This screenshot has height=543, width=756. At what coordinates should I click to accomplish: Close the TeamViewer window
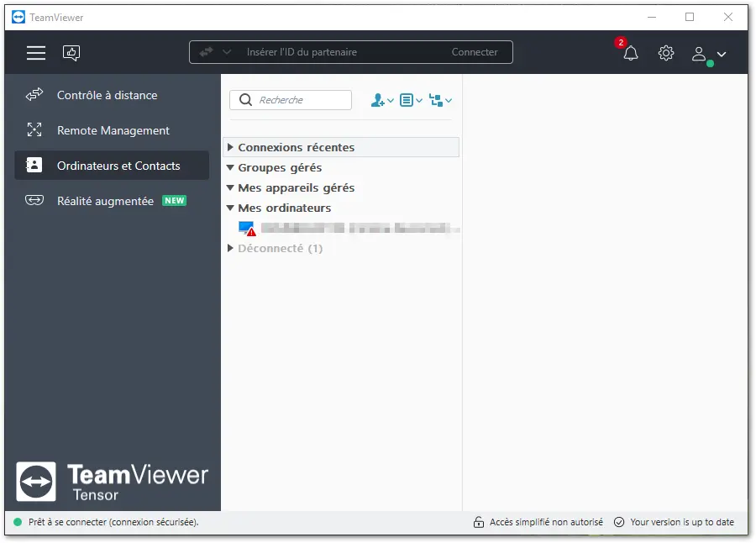tap(728, 17)
